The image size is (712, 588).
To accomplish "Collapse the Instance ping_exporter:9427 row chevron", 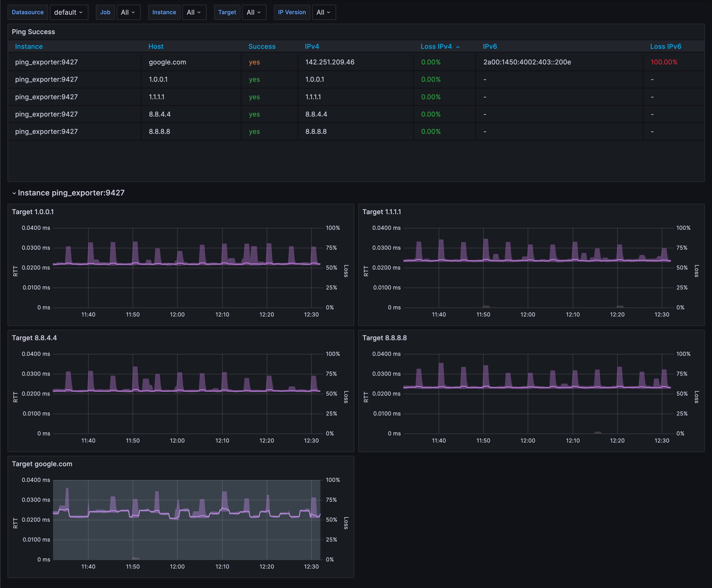I will [14, 193].
